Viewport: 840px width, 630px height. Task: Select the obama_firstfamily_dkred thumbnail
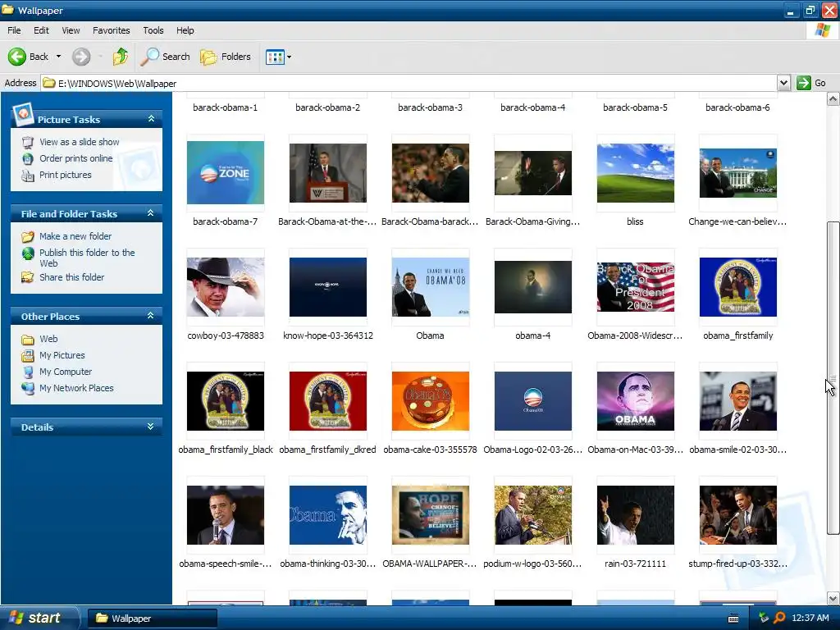click(328, 401)
